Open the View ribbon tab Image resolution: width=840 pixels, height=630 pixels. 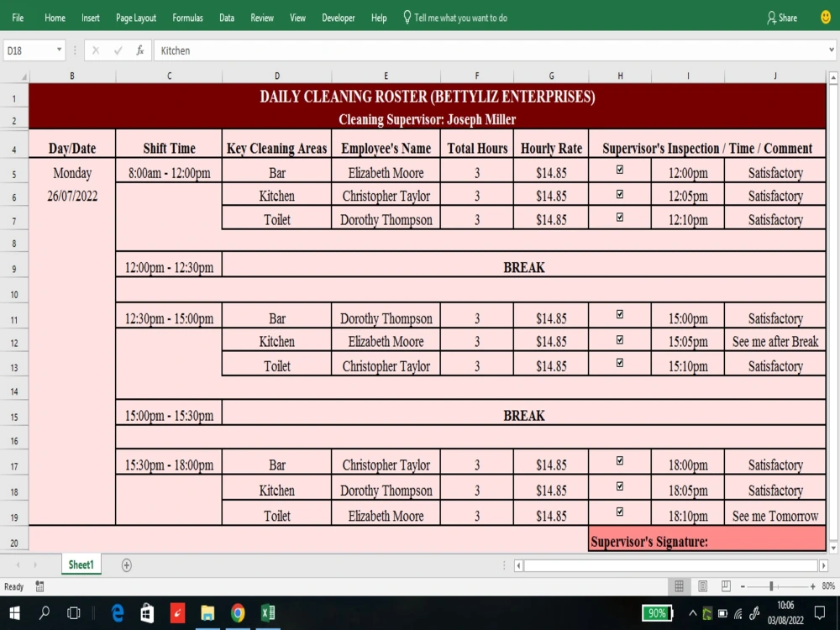tap(297, 18)
